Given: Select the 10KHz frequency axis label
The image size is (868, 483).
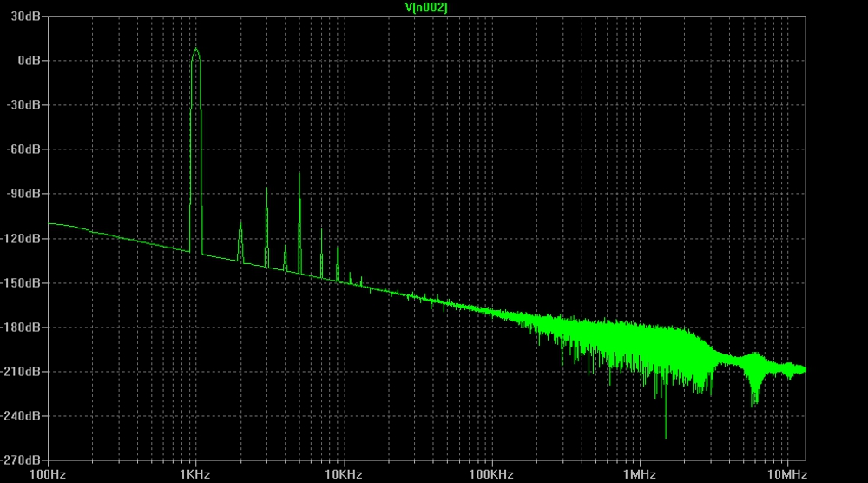Looking at the screenshot, I should (x=344, y=475).
